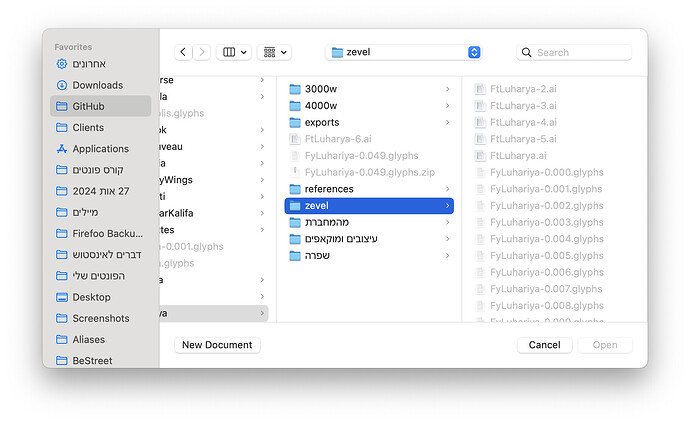Click the zevel folder icon in path popup
Viewport: 690px width, 423px height.
pyautogui.click(x=337, y=52)
